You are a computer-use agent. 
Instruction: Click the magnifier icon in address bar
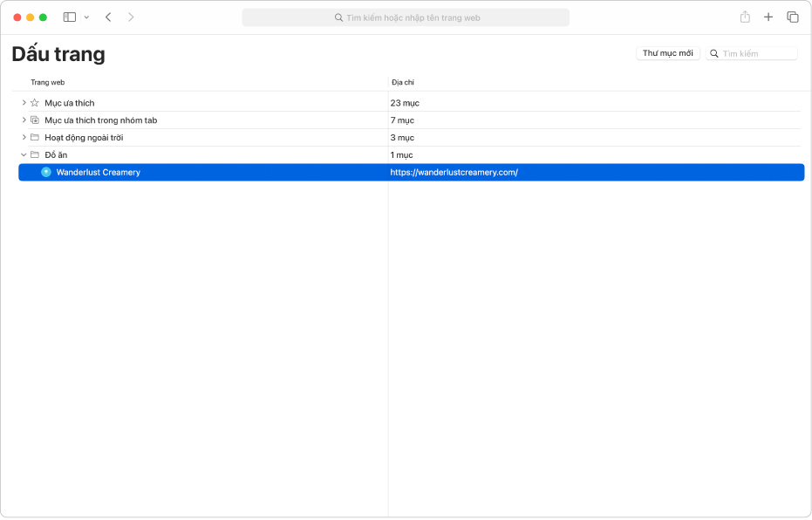pos(338,17)
